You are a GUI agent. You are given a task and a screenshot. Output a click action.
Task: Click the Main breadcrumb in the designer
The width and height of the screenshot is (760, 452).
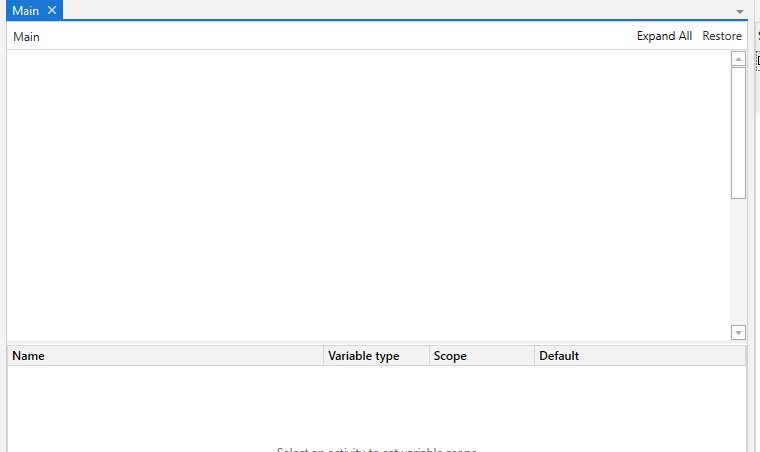coord(26,37)
